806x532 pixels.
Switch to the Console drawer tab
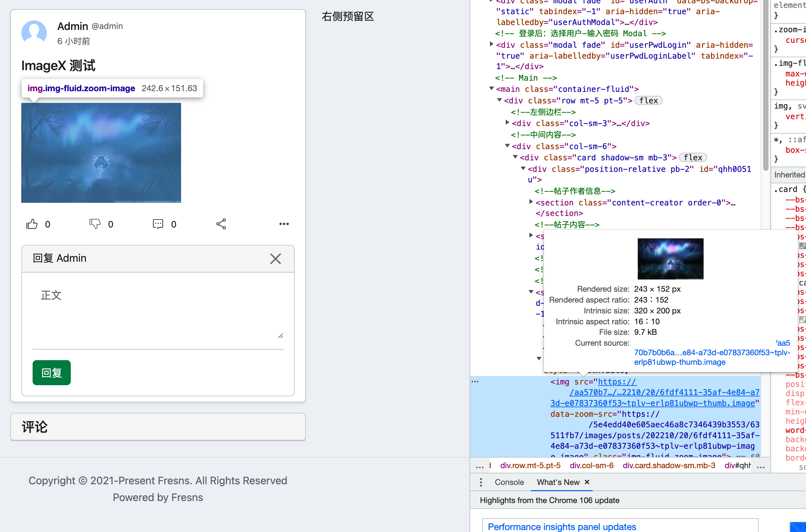click(509, 482)
